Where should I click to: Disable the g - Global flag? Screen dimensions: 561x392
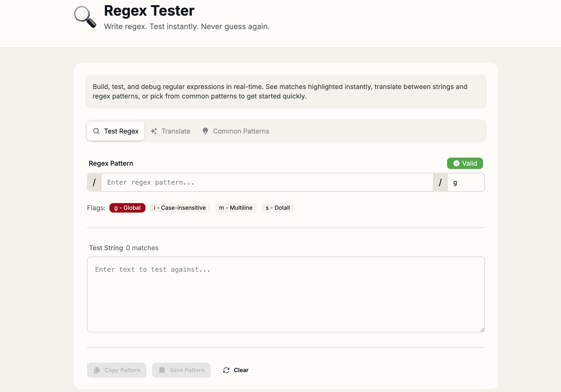pos(127,208)
